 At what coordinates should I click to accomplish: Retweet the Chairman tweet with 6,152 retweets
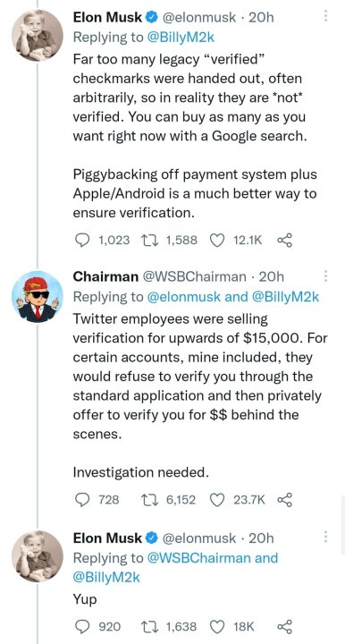147,500
